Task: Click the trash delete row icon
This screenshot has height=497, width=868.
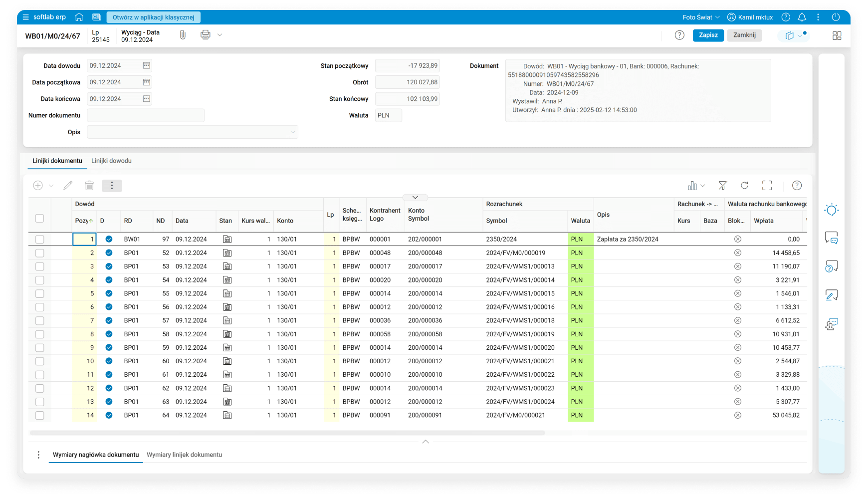Action: tap(89, 186)
